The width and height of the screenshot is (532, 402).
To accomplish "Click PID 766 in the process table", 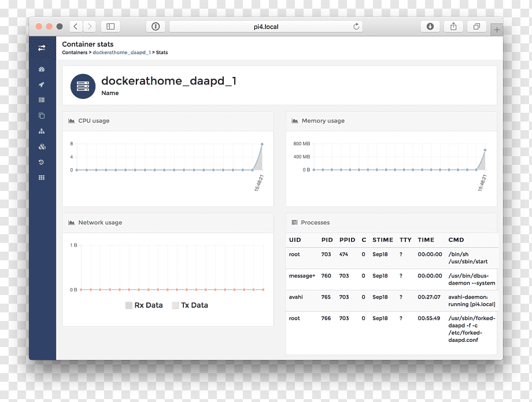I will (x=326, y=318).
